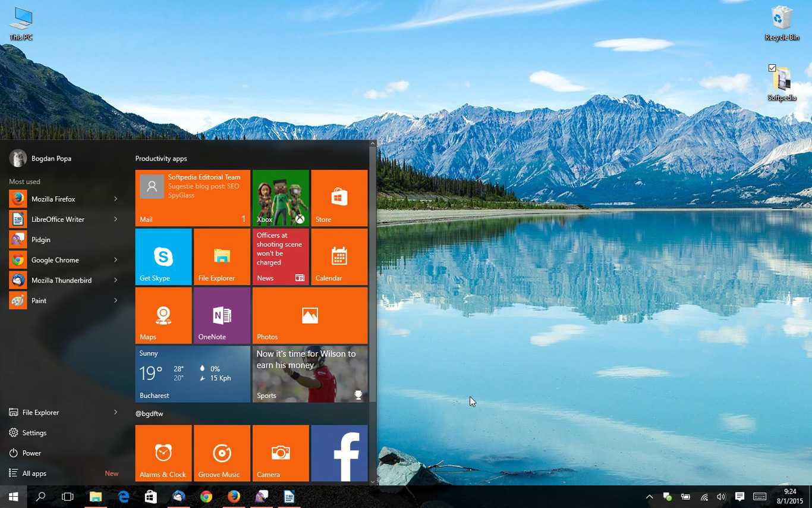Open Task View from the taskbar
Viewport: 812px width, 508px height.
click(68, 497)
